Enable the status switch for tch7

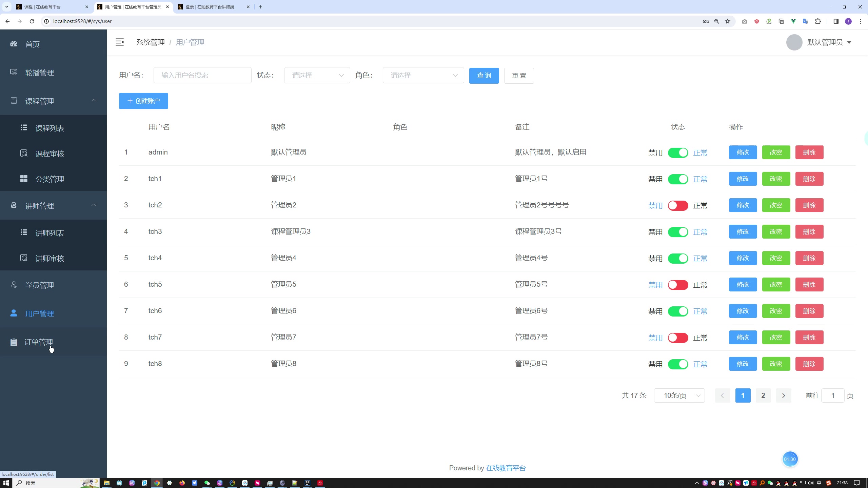[678, 338]
